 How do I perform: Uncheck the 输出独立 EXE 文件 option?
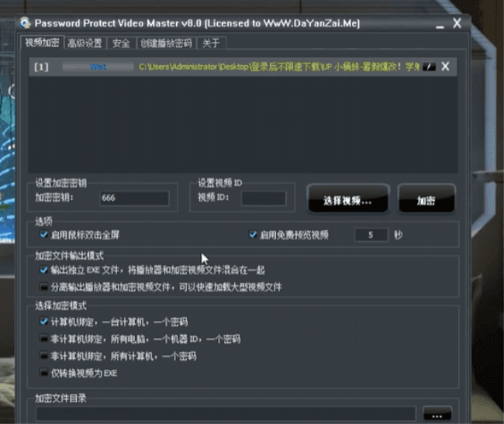pos(44,271)
